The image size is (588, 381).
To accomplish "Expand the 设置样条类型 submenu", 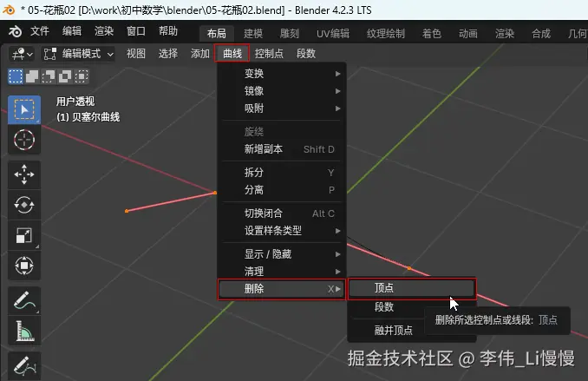I will tap(281, 231).
